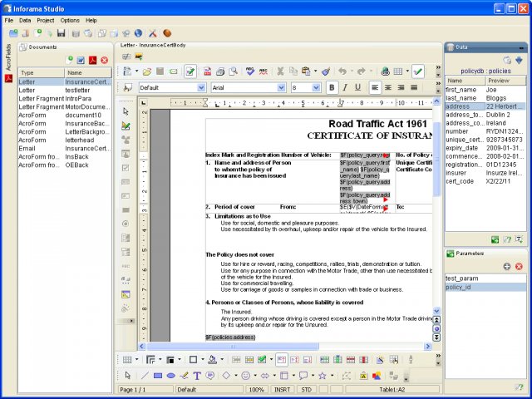This screenshot has height=399, width=532.
Task: Expand the symbol shapes smiley dropdown
Action: (255, 376)
